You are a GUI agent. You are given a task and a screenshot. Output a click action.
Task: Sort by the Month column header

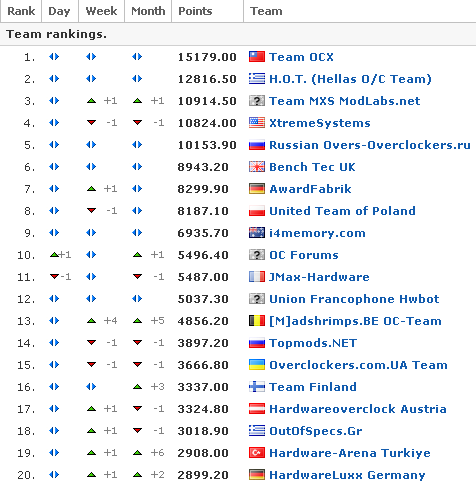click(x=148, y=11)
